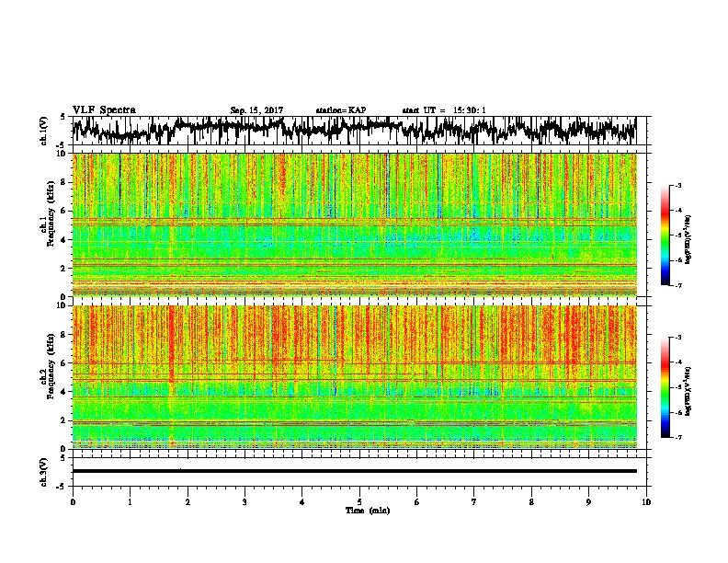
Task: Click the "-7" tick on ch.1 colorbar
Action: click(678, 285)
